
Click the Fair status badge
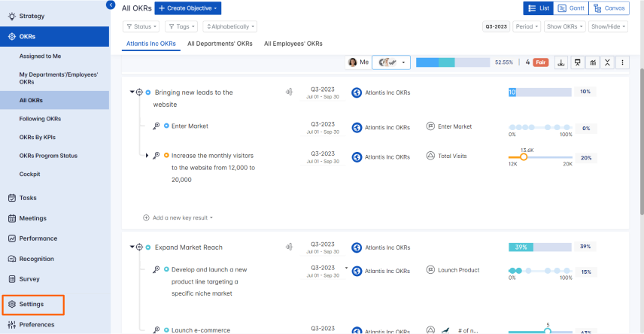tap(541, 62)
